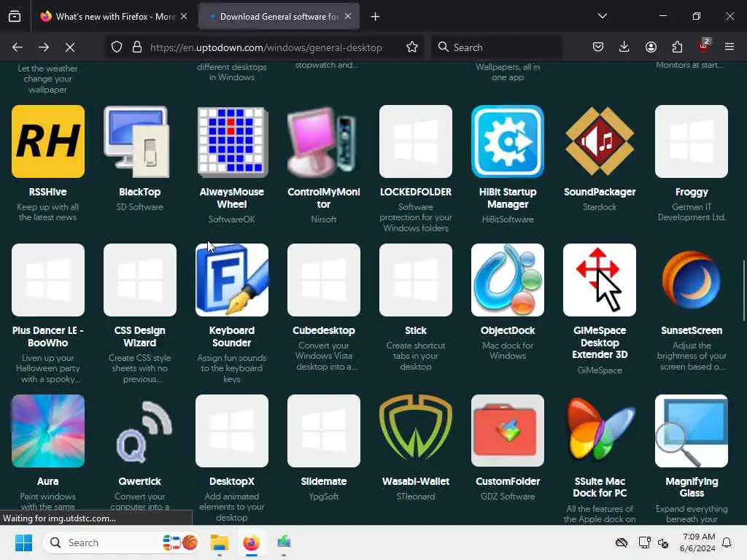Open the Plus Dancer LE placeholder icon
Image resolution: width=747 pixels, height=560 pixels.
(x=48, y=280)
